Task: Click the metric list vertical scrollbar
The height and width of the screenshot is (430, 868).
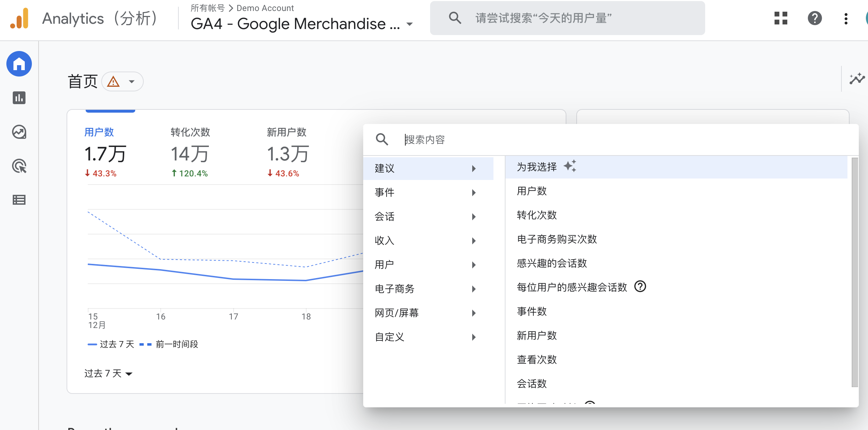Action: tap(854, 273)
